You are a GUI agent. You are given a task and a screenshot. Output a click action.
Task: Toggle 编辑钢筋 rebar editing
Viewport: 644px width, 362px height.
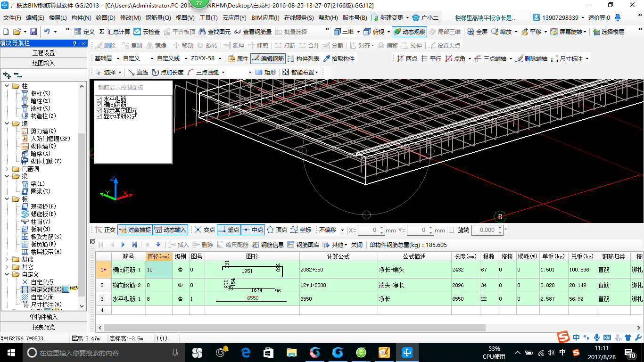pyautogui.click(x=268, y=59)
